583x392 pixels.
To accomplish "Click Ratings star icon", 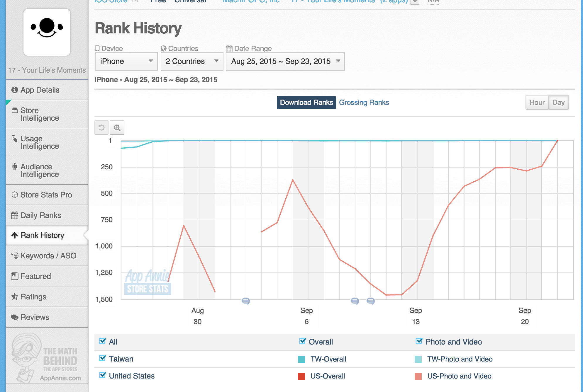I will point(14,296).
